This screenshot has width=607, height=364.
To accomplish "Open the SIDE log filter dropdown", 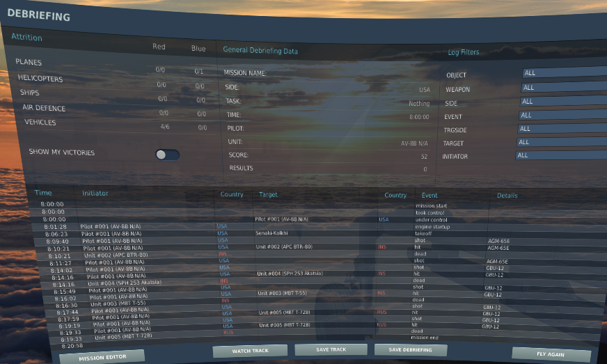I will pyautogui.click(x=563, y=101).
